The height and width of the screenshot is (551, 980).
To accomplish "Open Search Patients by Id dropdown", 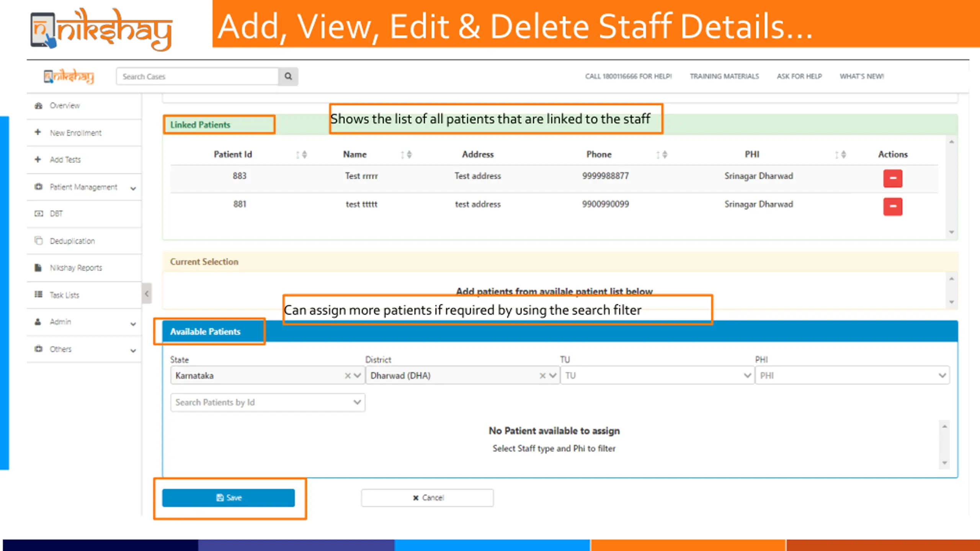I will point(268,402).
